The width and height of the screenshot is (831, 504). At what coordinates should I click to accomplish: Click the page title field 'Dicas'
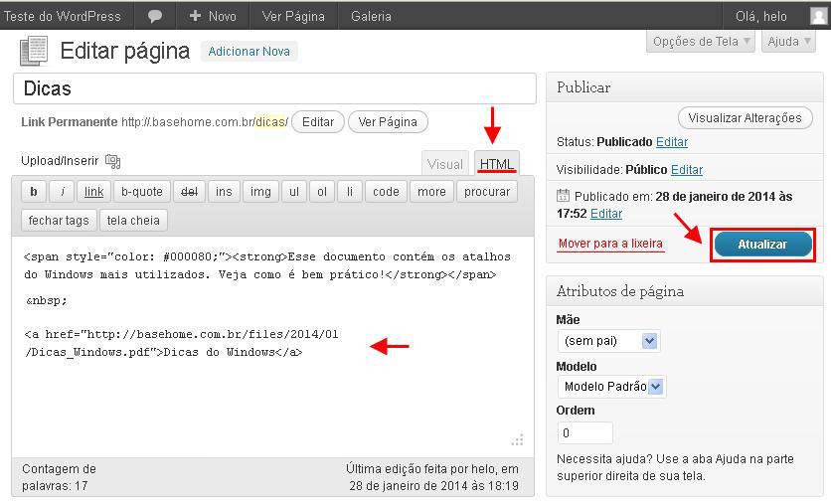click(x=273, y=88)
